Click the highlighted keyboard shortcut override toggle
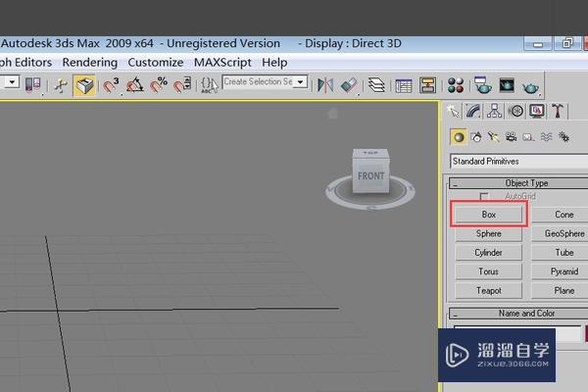The image size is (588, 392). (x=84, y=85)
